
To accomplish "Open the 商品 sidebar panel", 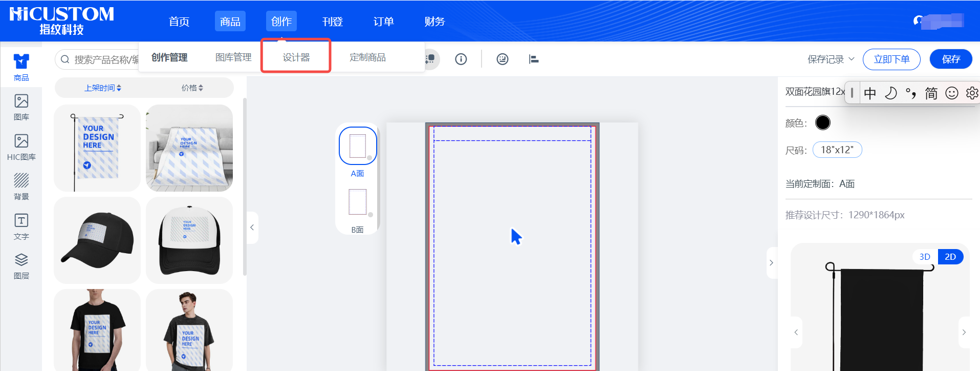I will (x=21, y=67).
